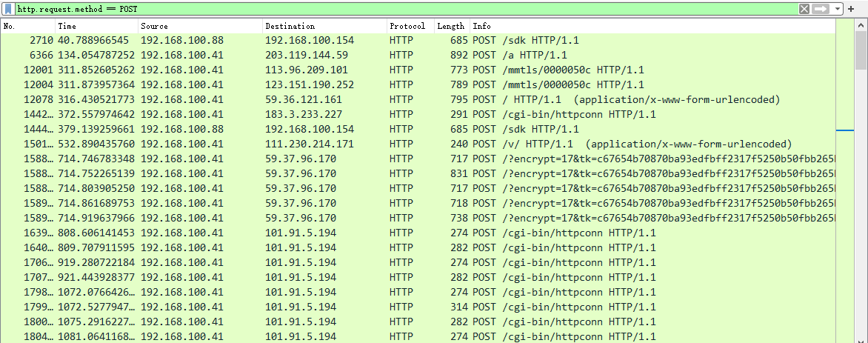This screenshot has width=868, height=343.
Task: Apply the display filter arrow button
Action: click(820, 9)
